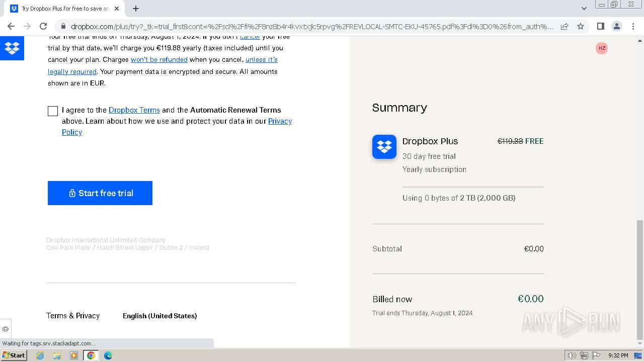Click the Start free trial button
The width and height of the screenshot is (644, 362).
pyautogui.click(x=100, y=193)
